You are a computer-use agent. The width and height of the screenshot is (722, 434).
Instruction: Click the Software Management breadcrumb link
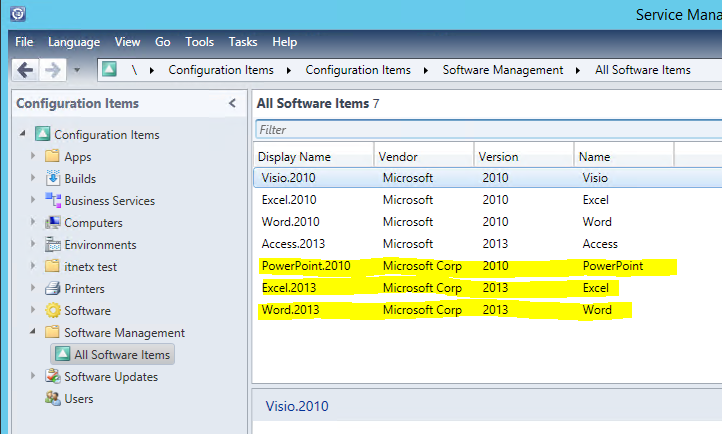503,70
